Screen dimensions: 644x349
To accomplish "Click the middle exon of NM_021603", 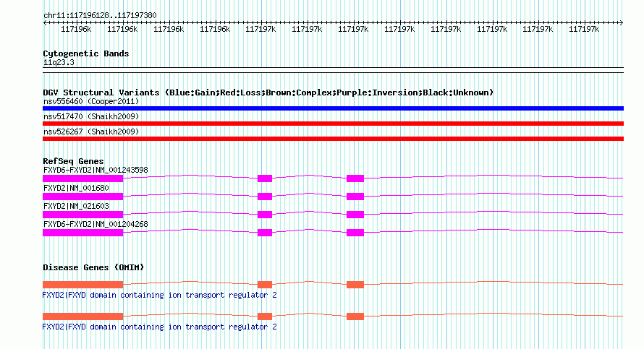I will 265,215.
